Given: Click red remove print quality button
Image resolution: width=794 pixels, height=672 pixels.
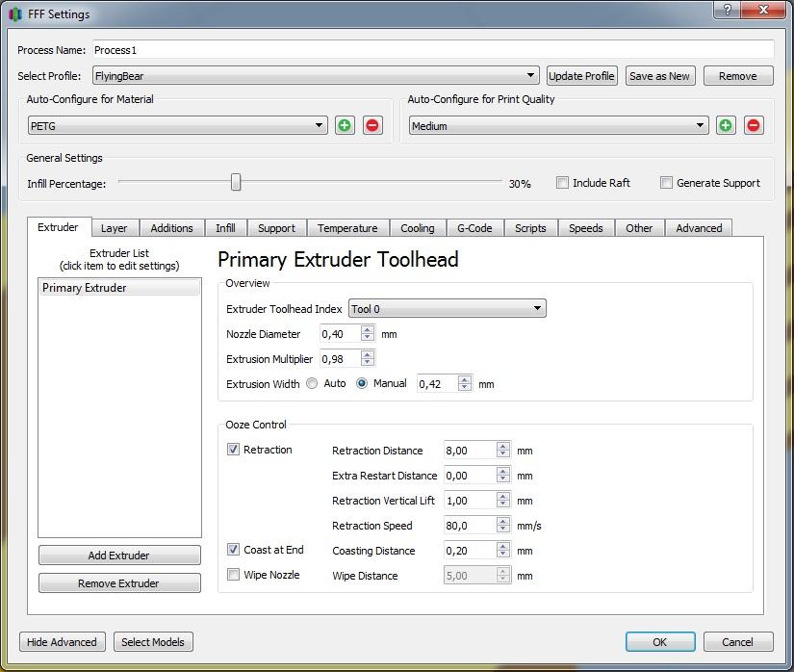Looking at the screenshot, I should coord(754,125).
